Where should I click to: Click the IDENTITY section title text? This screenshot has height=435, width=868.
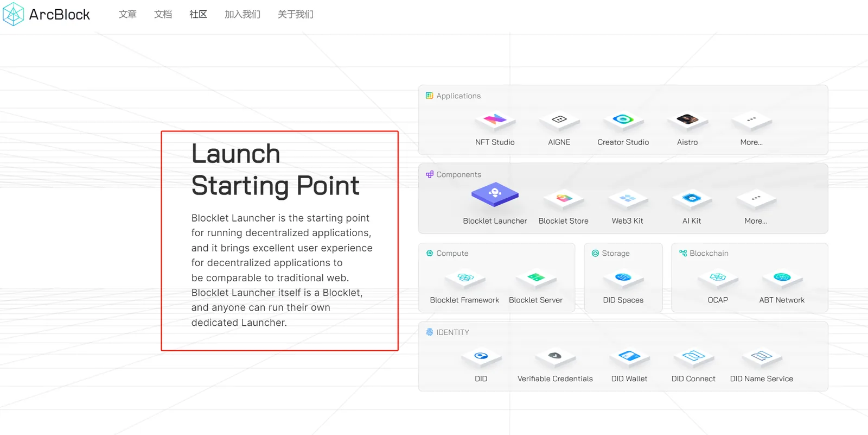[x=452, y=332]
